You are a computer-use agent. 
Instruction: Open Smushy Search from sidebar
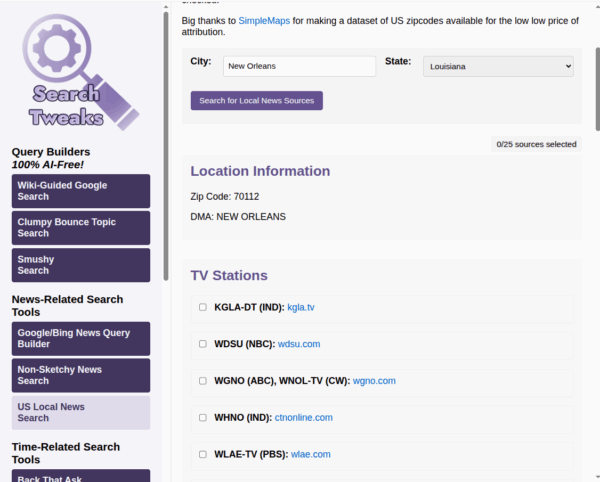81,265
